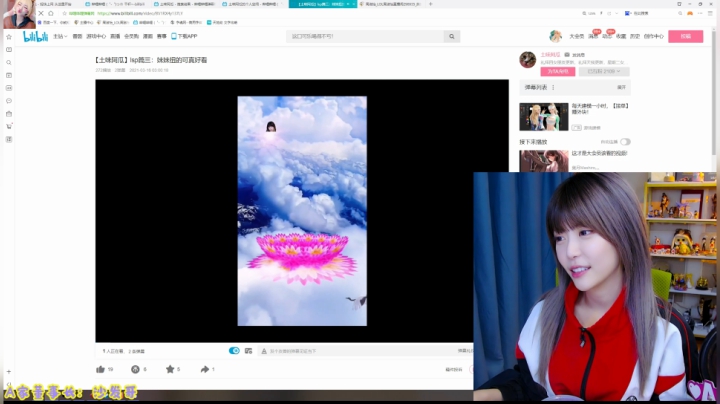Open the more options dots in danmaku list
Image resolution: width=720 pixels, height=404 pixels.
click(x=553, y=87)
